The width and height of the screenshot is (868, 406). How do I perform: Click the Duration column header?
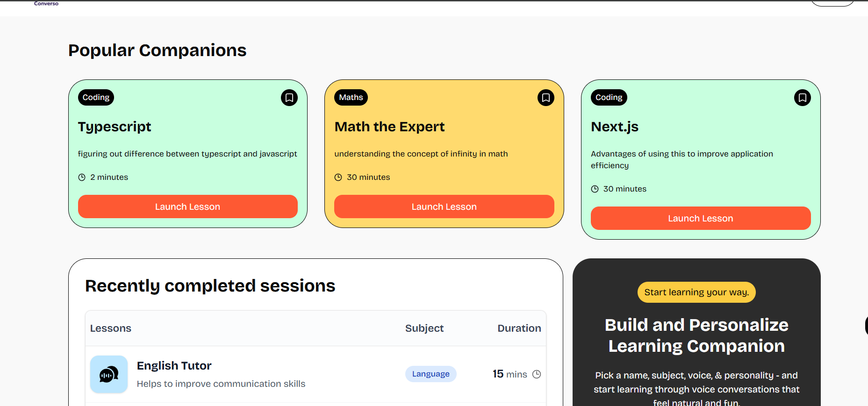[x=519, y=328]
